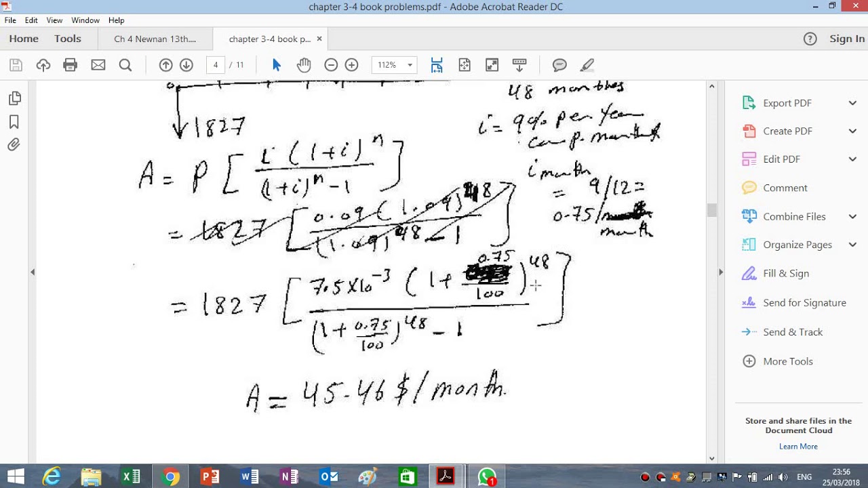868x488 pixels.
Task: Open attachments paperclip panel
Action: click(14, 145)
